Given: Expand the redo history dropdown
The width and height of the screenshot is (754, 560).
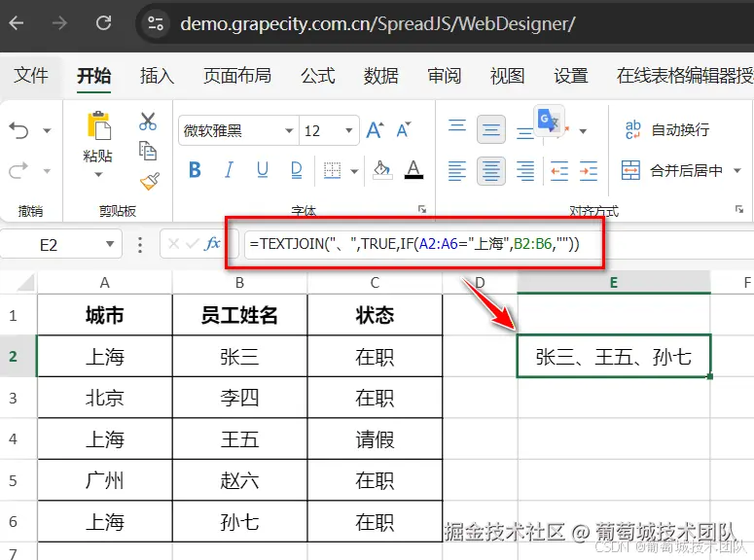Looking at the screenshot, I should [x=47, y=171].
